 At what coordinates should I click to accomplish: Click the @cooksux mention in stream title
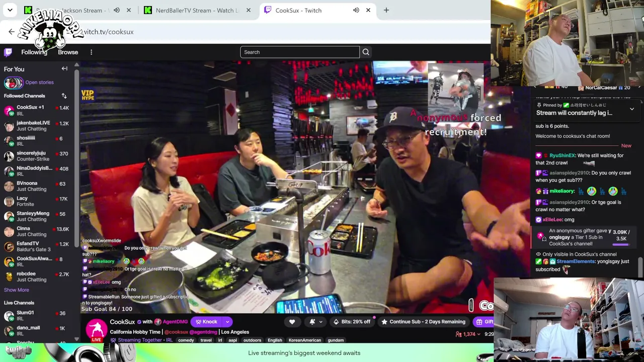[176, 332]
